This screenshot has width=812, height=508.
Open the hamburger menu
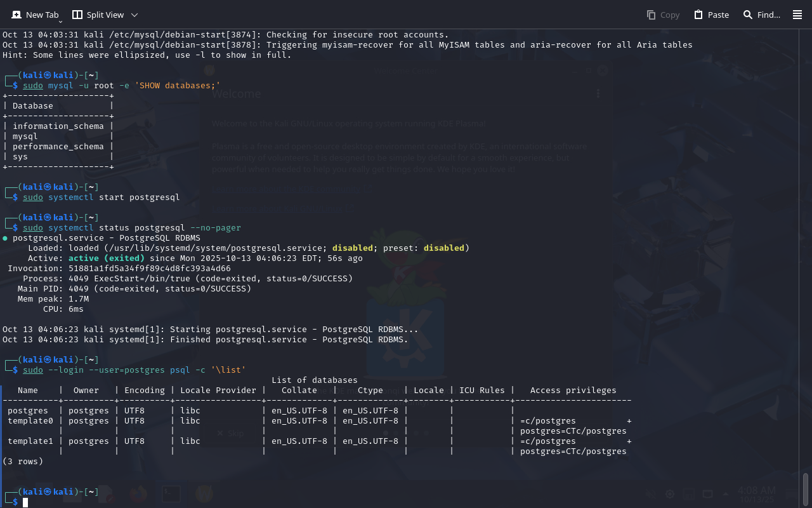(797, 15)
